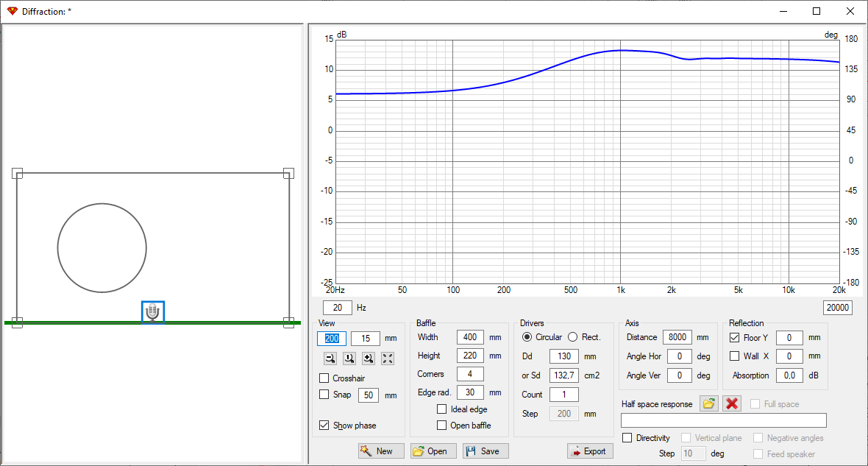Fit view to window using expand icon
The height and width of the screenshot is (466, 868).
pyautogui.click(x=388, y=359)
